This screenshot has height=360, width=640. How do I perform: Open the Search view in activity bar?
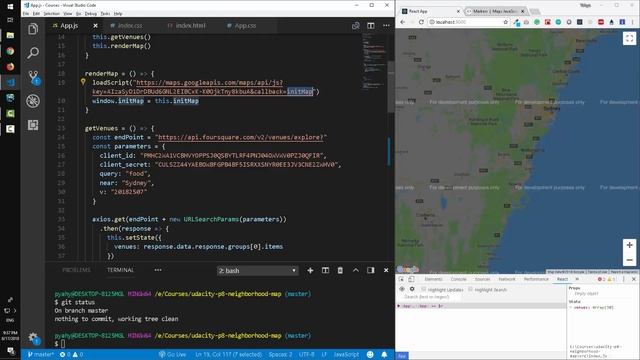coord(33,52)
